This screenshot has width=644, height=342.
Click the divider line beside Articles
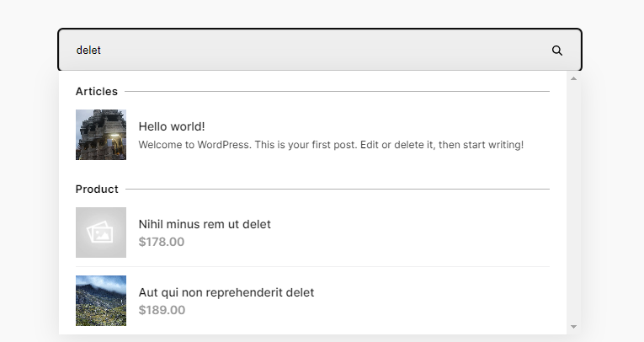click(337, 91)
